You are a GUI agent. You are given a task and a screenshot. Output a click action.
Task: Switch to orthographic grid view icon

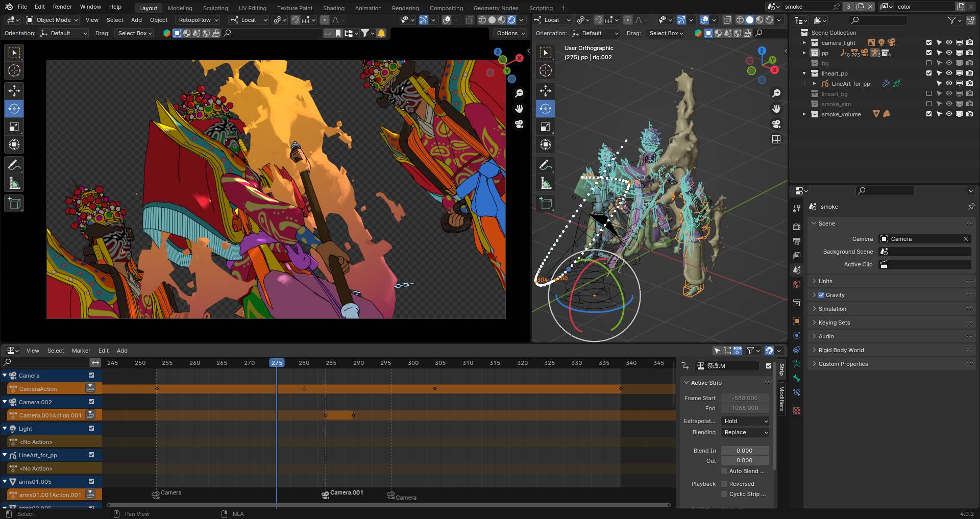pyautogui.click(x=776, y=139)
